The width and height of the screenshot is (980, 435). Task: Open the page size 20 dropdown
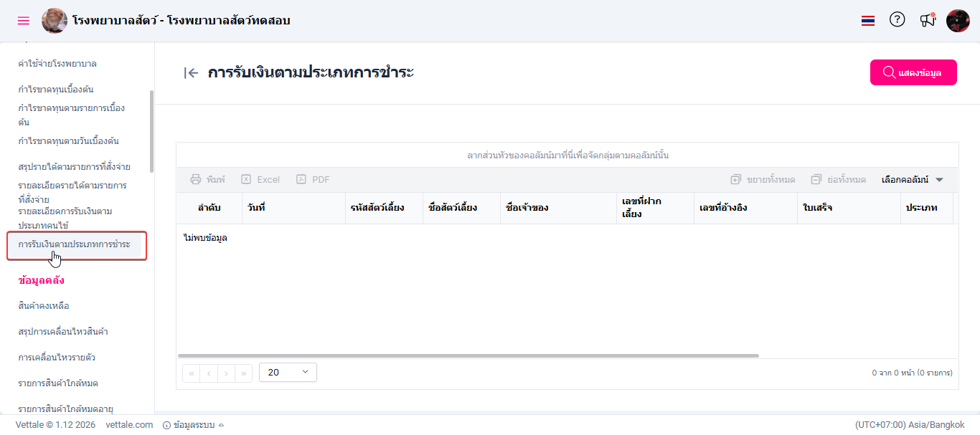(x=288, y=372)
